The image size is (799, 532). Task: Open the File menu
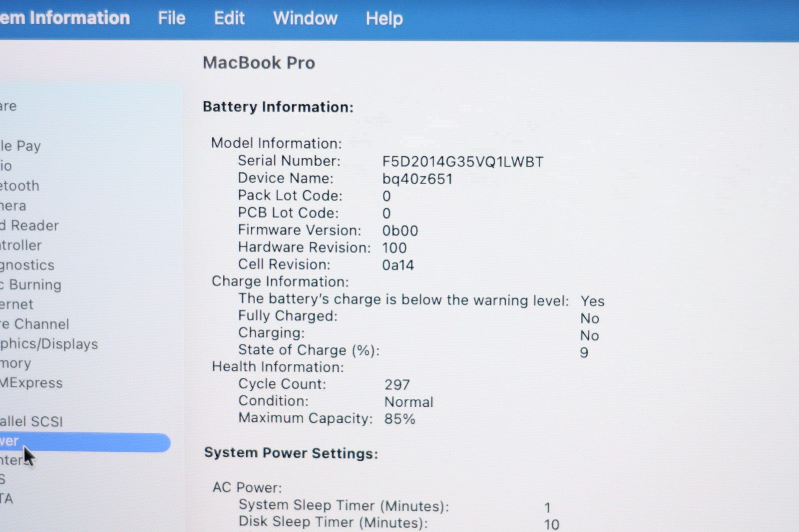(171, 18)
